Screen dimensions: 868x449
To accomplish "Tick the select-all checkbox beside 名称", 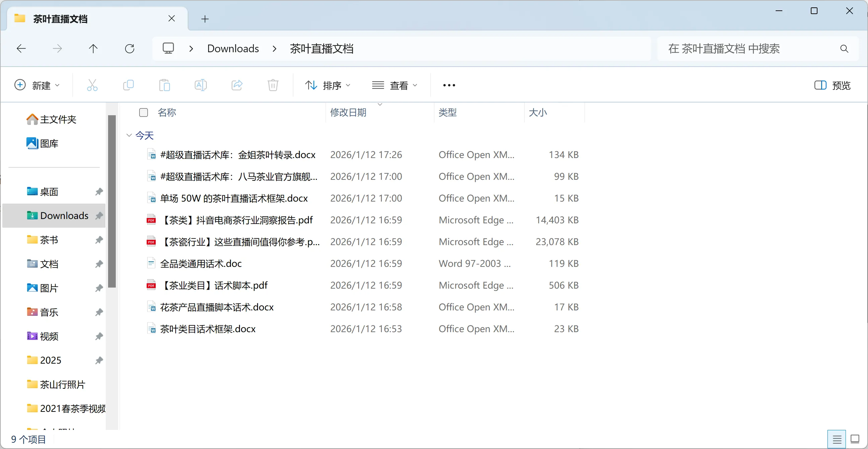I will click(x=144, y=112).
